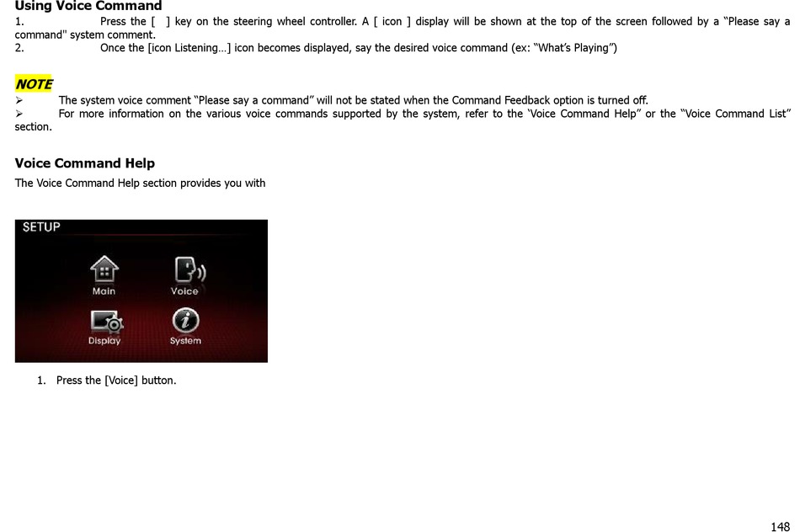Viewport: 800px width, 532px height.
Task: Click page number 148
Action: pos(780,526)
